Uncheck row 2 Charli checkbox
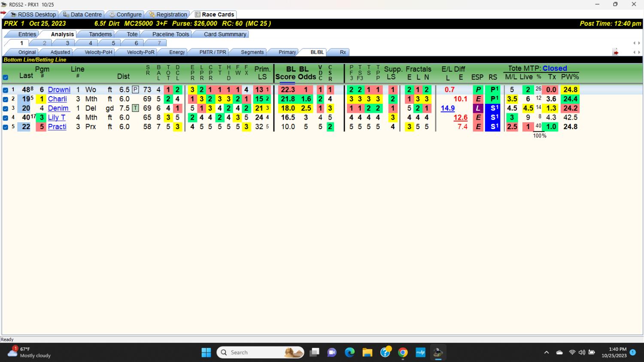 click(x=6, y=99)
